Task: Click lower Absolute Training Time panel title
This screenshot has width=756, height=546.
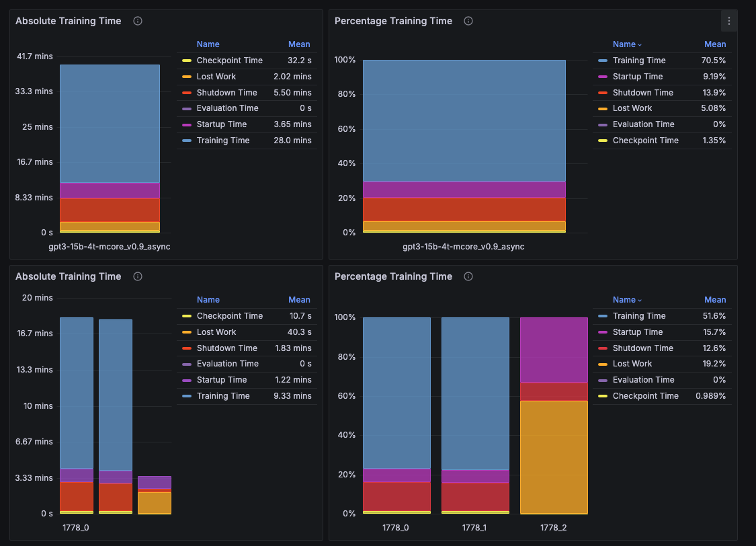Action: (69, 276)
